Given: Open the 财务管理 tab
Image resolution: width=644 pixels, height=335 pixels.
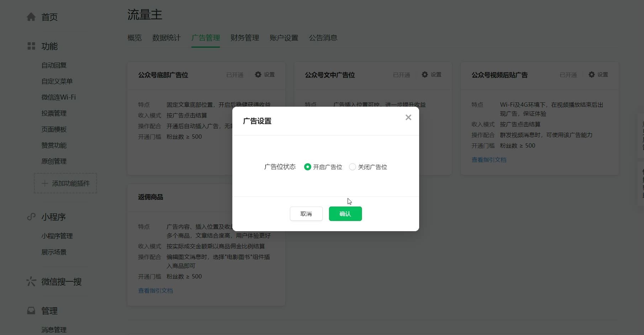Looking at the screenshot, I should 245,38.
